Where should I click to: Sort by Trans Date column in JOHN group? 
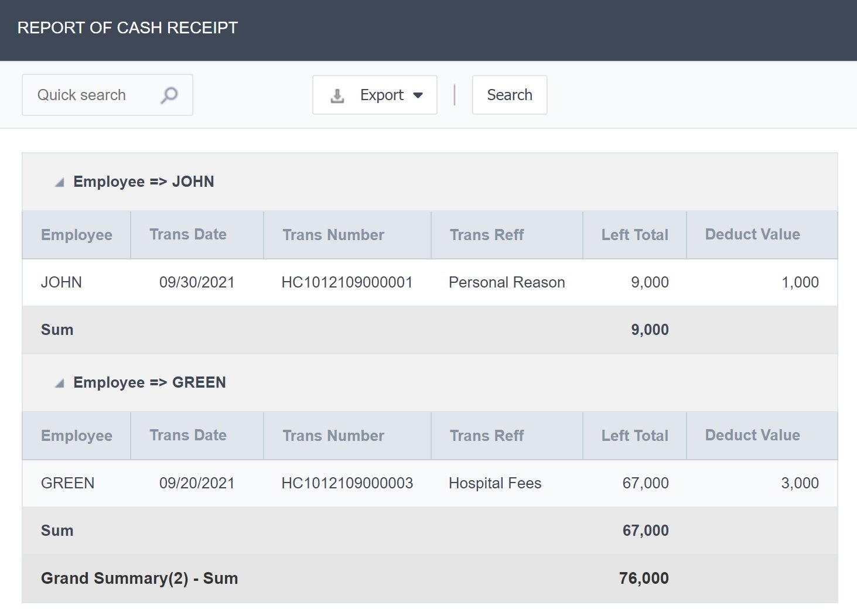coord(188,235)
